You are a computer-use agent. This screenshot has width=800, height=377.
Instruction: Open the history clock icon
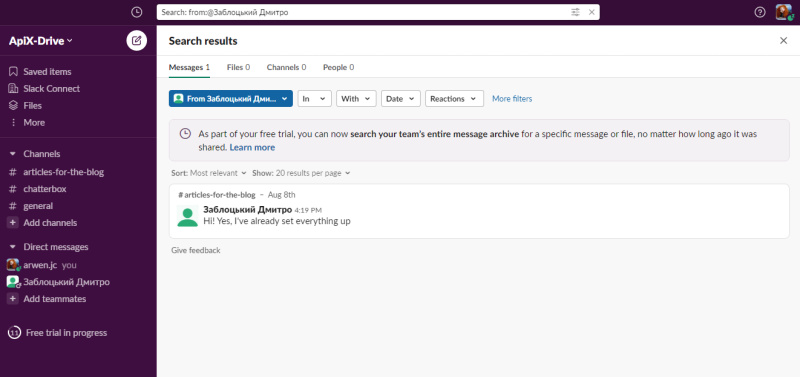point(137,12)
